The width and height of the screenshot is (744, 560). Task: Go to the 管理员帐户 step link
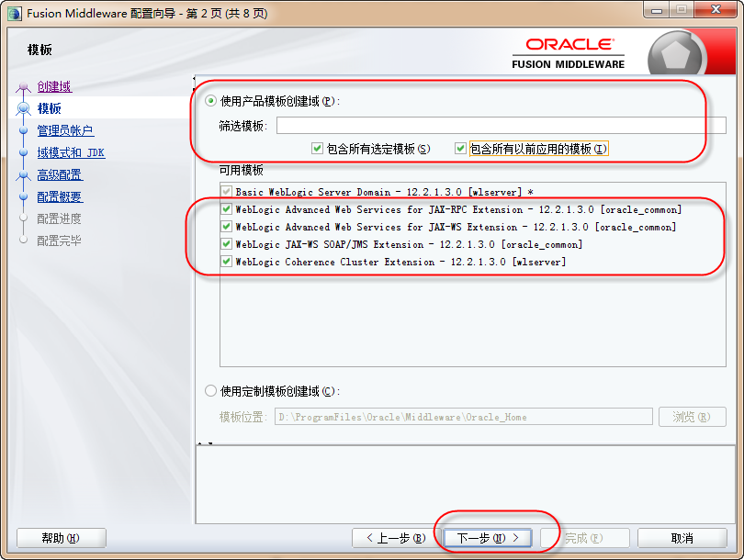tap(65, 130)
